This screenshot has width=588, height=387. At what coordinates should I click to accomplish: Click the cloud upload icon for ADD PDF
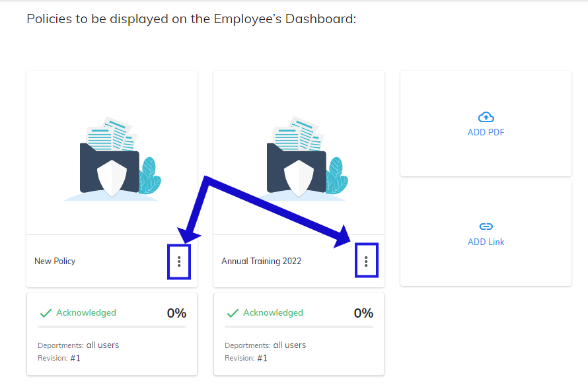click(x=486, y=117)
